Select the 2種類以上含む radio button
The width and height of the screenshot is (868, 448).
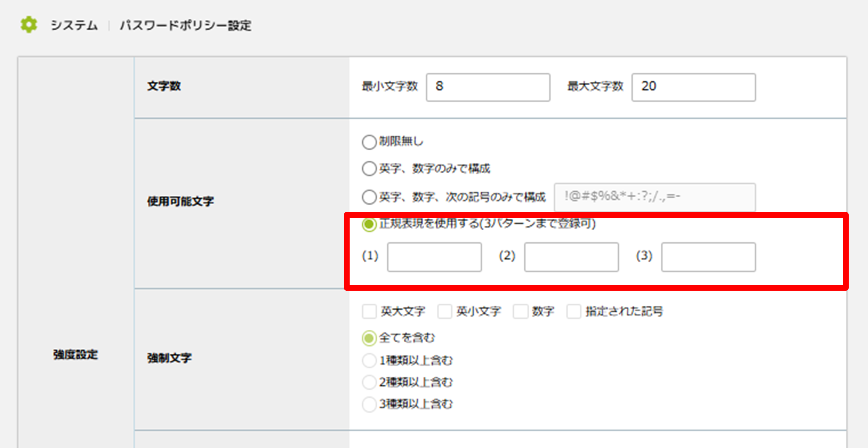pos(369,382)
